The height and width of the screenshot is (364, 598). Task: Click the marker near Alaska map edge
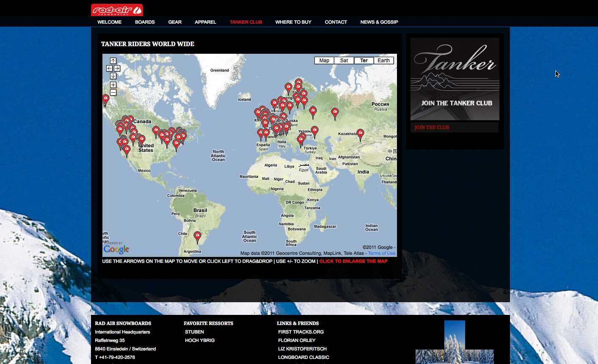(105, 99)
